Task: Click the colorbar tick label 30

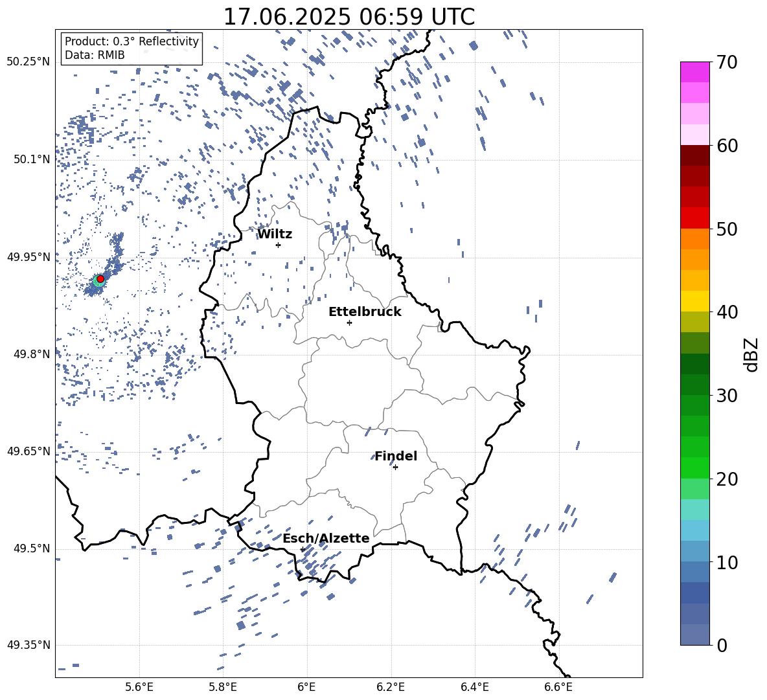Action: pyautogui.click(x=727, y=396)
